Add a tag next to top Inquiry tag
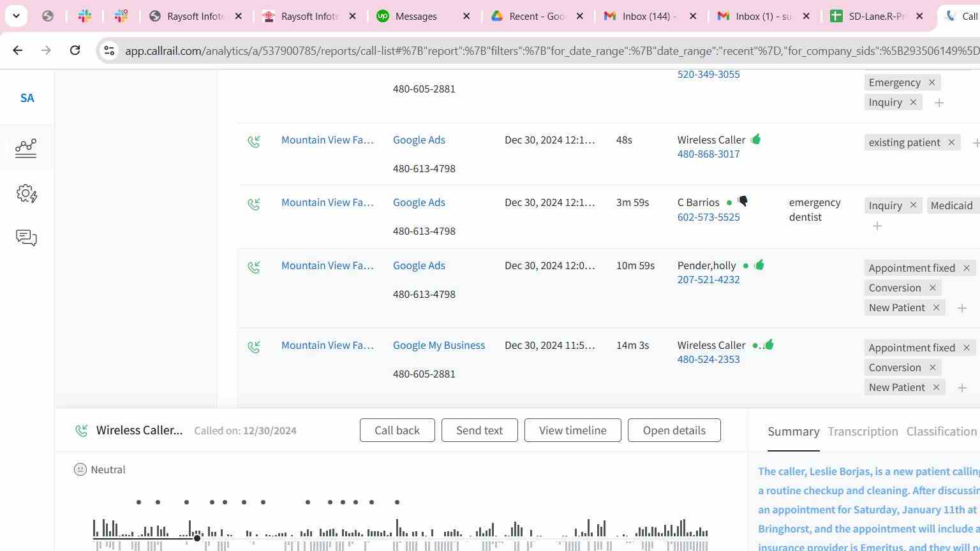The width and height of the screenshot is (980, 551). [x=939, y=103]
